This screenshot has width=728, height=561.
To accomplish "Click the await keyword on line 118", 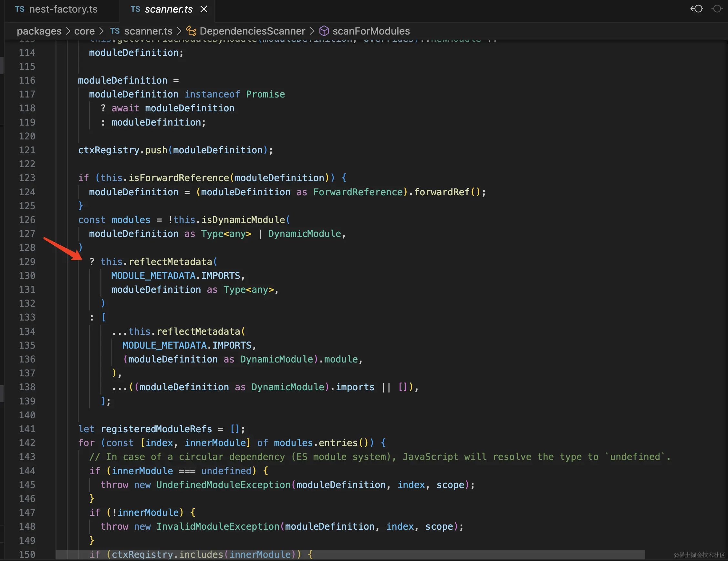I will (x=125, y=108).
